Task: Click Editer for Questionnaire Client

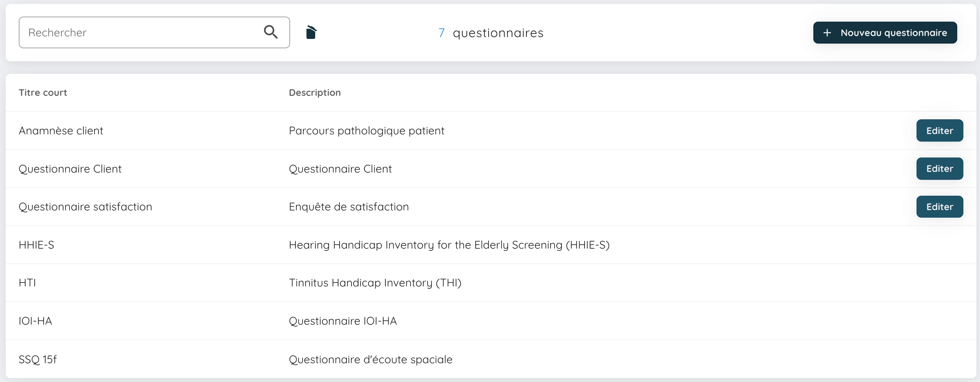Action: coord(940,168)
